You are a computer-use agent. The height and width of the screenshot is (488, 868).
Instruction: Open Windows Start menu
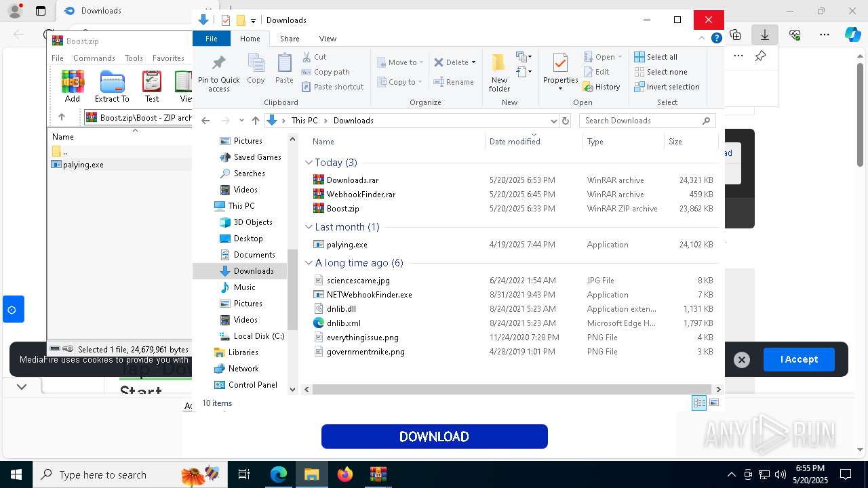16,474
